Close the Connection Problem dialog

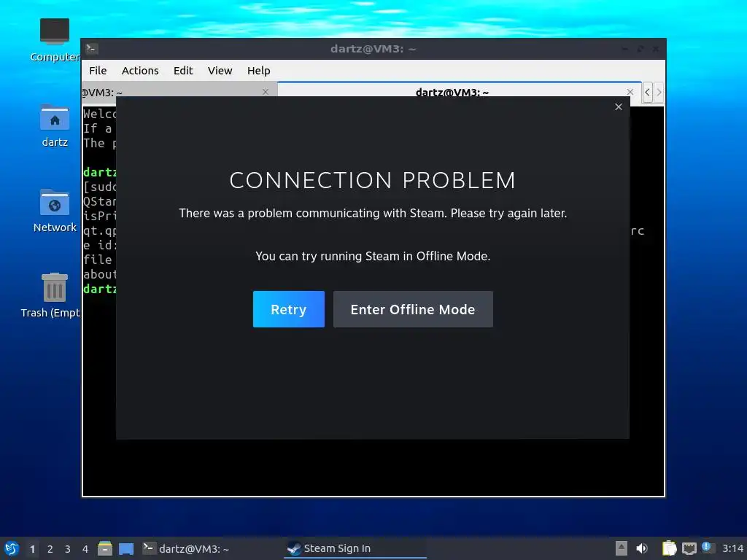pyautogui.click(x=619, y=106)
